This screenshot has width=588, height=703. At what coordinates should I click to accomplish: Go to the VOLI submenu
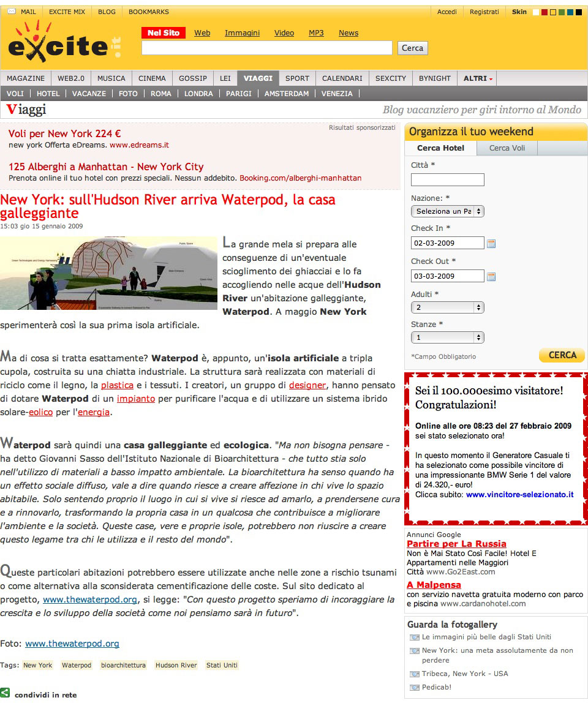click(x=15, y=94)
